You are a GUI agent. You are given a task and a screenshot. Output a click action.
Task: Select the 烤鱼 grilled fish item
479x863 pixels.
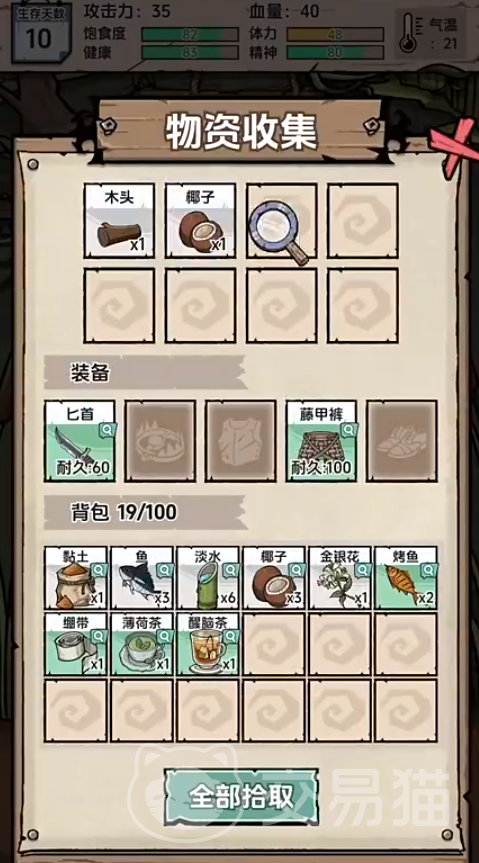coord(406,577)
